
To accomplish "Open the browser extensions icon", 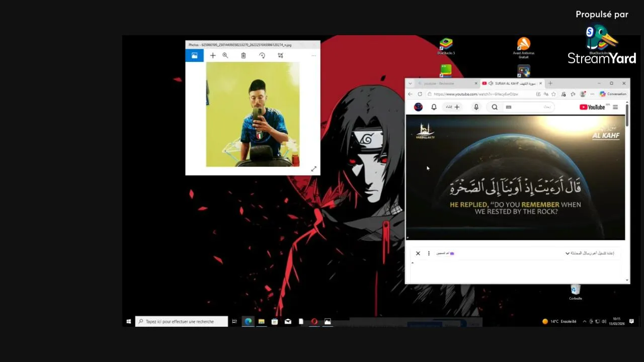I will coord(564,94).
